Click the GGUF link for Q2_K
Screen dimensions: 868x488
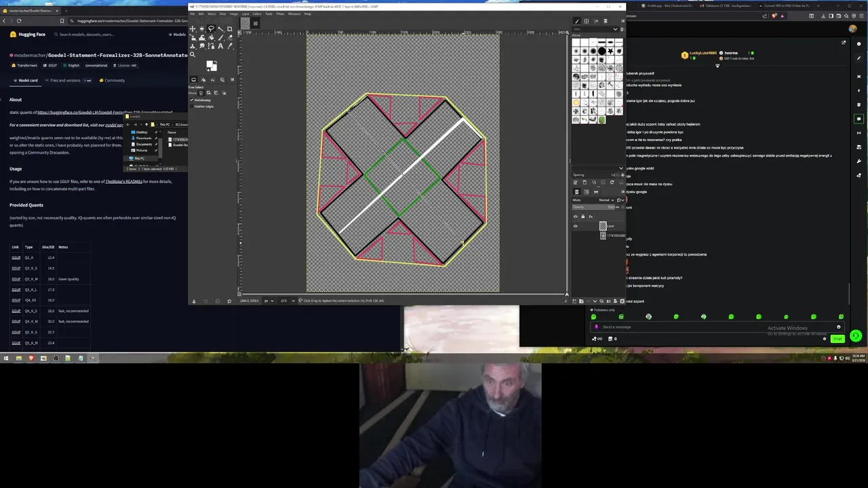[16, 258]
